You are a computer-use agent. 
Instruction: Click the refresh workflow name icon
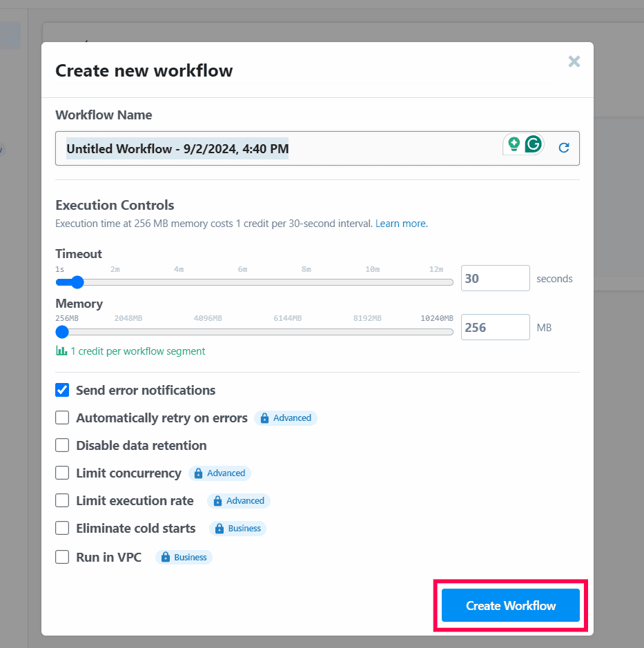coord(564,148)
